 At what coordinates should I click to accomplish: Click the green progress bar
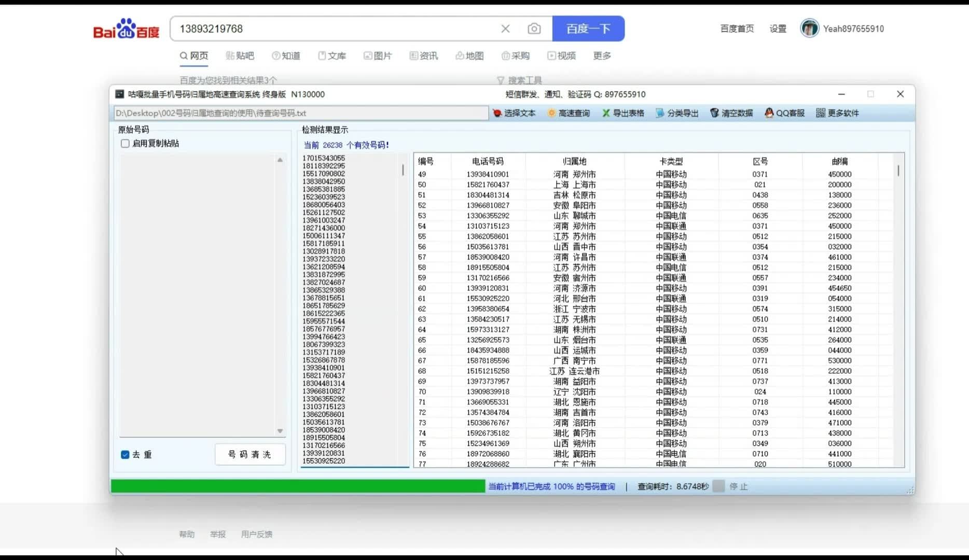coord(298,486)
